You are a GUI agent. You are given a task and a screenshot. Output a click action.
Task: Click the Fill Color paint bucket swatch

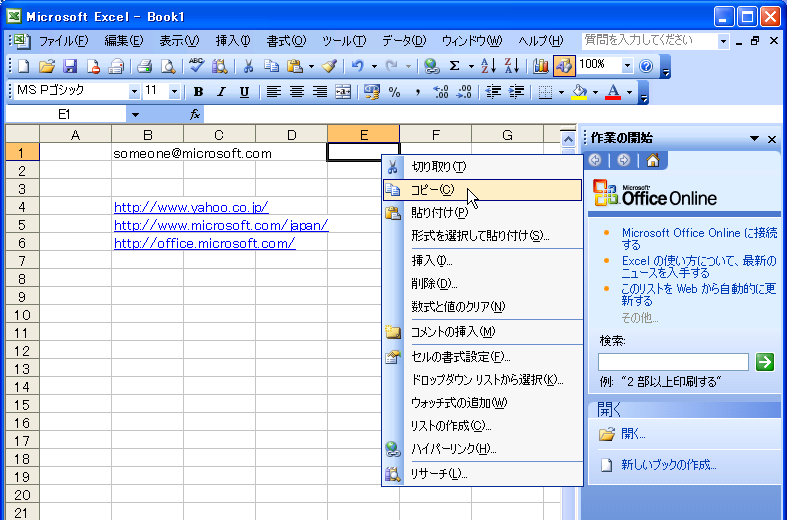point(580,92)
